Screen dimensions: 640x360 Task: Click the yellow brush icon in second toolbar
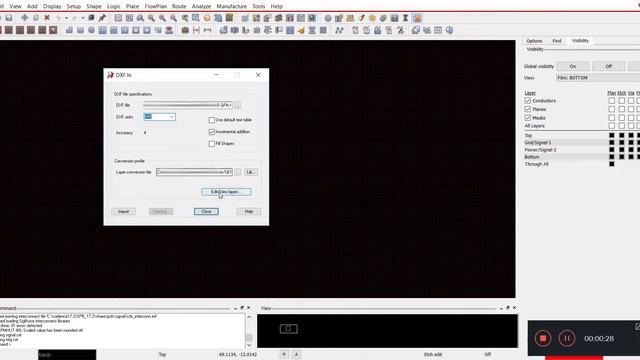click(x=301, y=30)
